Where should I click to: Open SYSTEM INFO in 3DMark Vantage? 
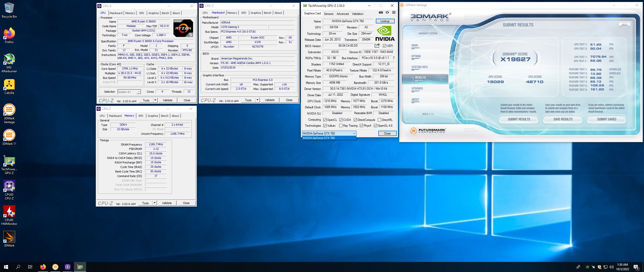(419, 67)
